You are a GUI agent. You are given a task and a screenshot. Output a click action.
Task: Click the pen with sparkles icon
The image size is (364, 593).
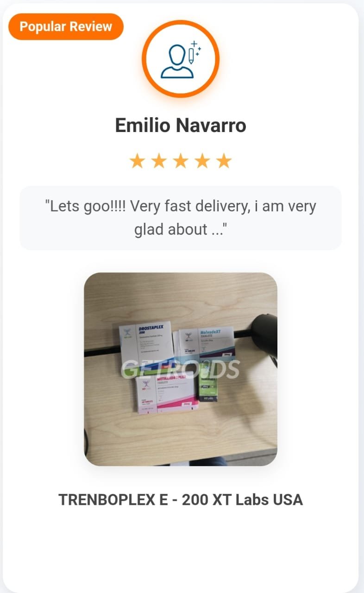[x=194, y=52]
